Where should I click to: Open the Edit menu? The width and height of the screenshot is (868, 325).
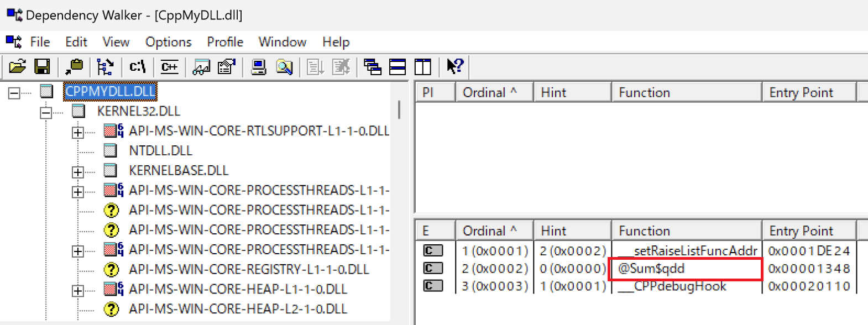pos(76,42)
